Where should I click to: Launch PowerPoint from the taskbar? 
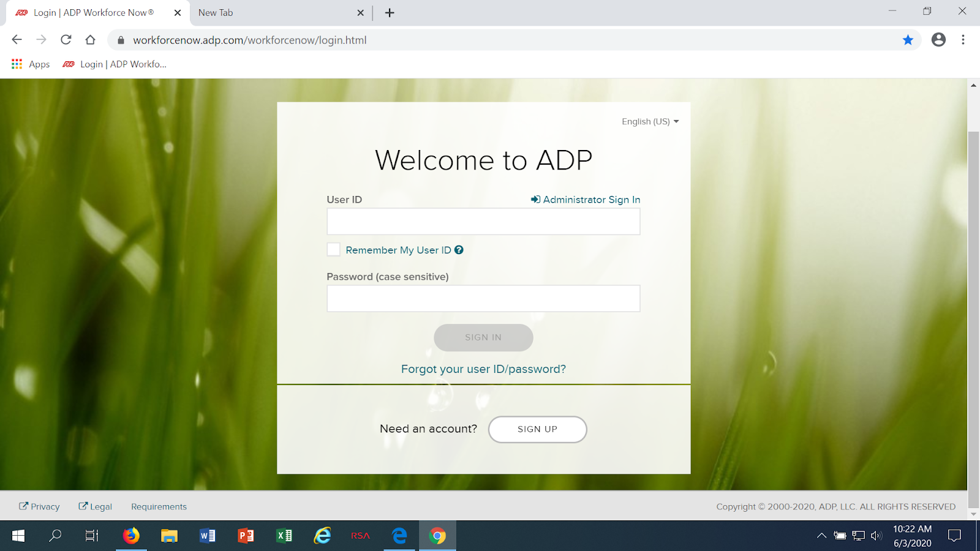coord(246,536)
